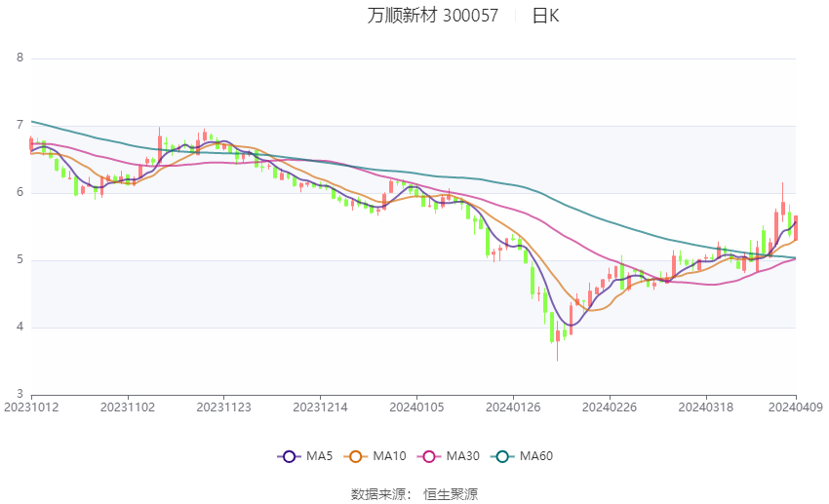Toggle the MA30 legend series
The width and height of the screenshot is (829, 504).
click(449, 456)
